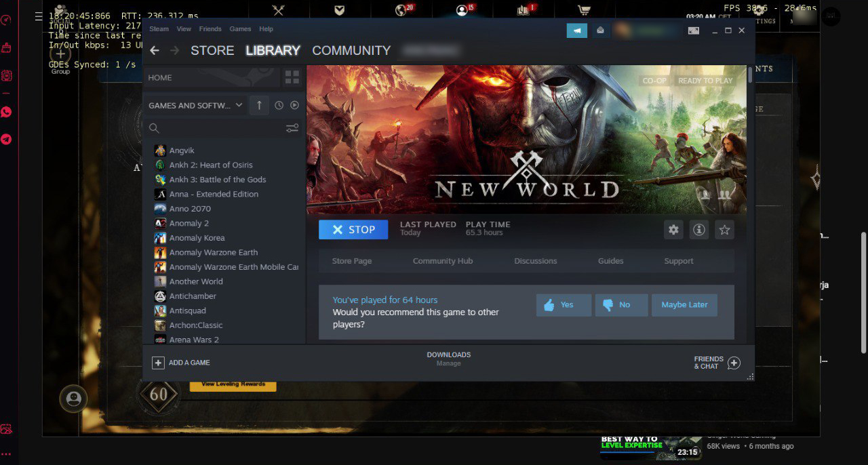Open Telegram in left sidebar
The height and width of the screenshot is (465, 868).
[x=6, y=139]
